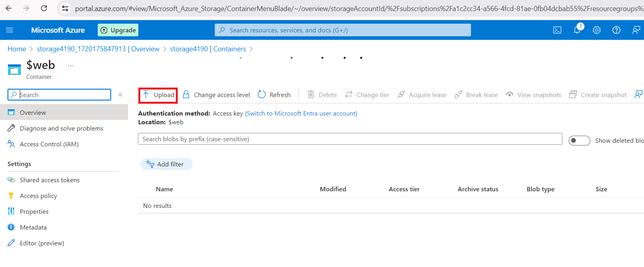Screen dimensions: 644x267
Task: Open the feedback icon in header
Action: 636,30
